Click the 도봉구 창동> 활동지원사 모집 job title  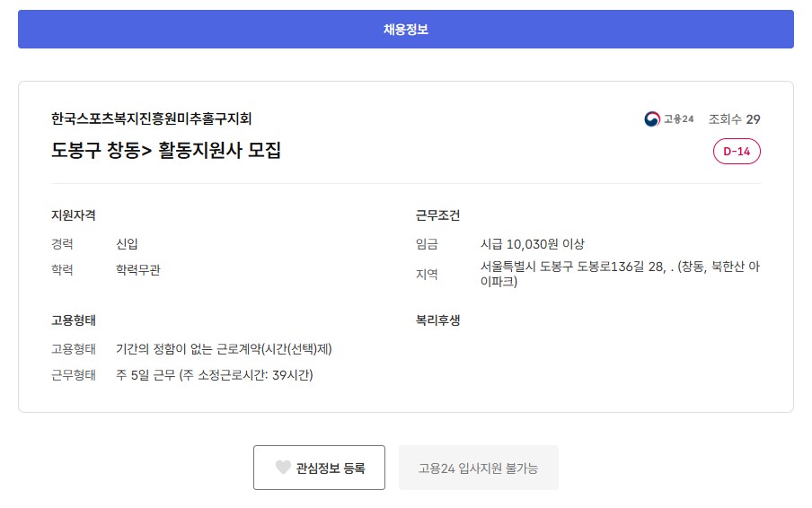tap(166, 151)
